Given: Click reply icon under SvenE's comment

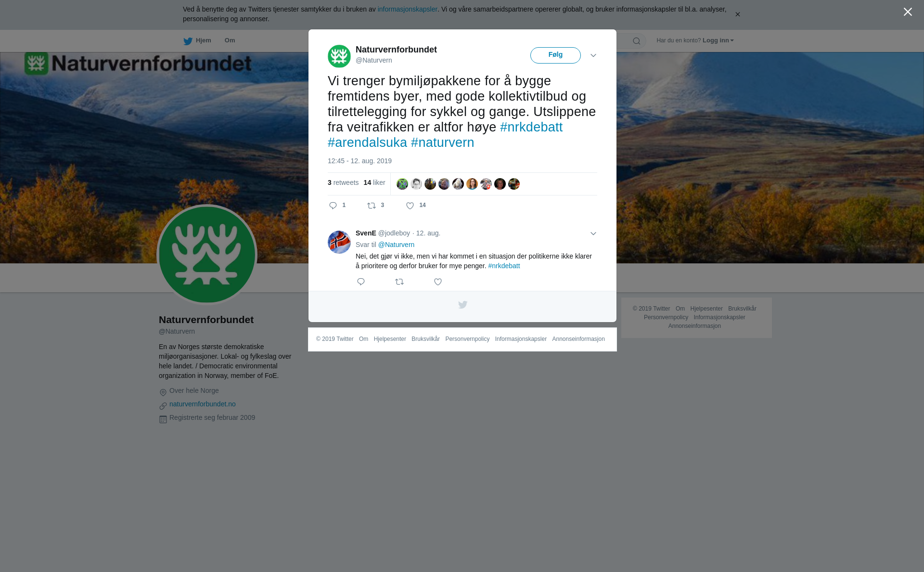Looking at the screenshot, I should [361, 282].
